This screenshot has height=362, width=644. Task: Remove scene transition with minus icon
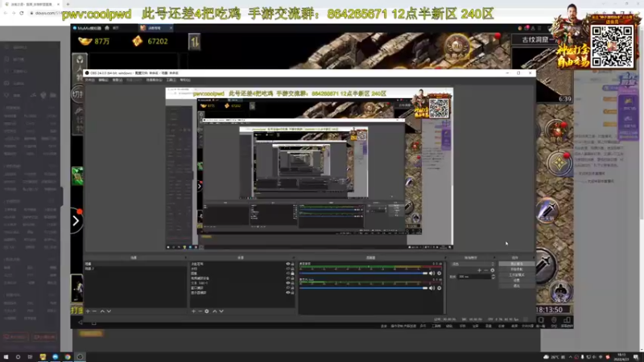486,270
